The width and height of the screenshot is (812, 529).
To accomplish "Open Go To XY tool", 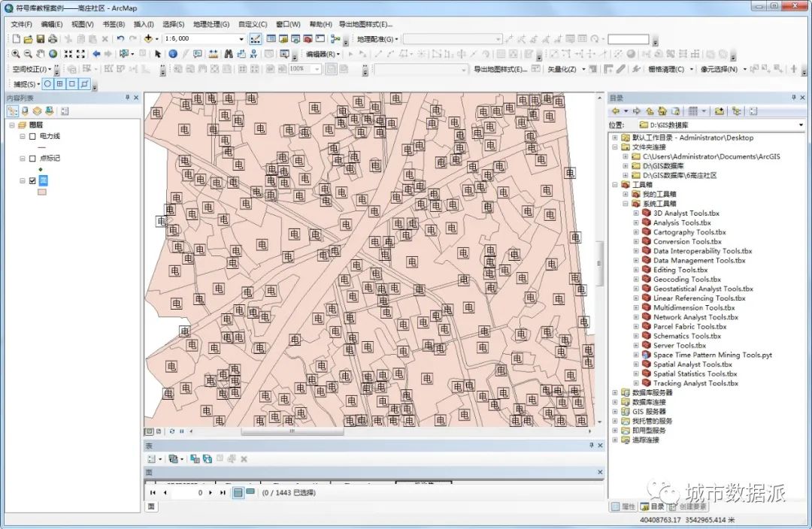I will point(253,54).
